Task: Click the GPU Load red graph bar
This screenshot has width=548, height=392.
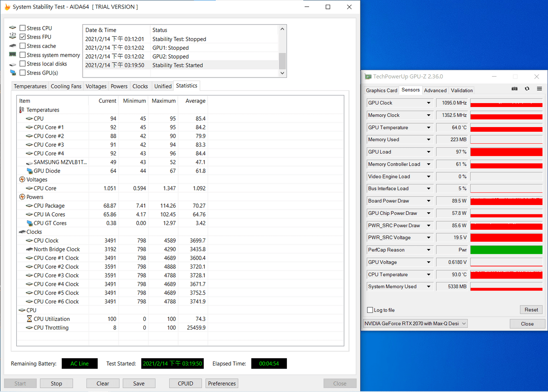Action: [506, 152]
